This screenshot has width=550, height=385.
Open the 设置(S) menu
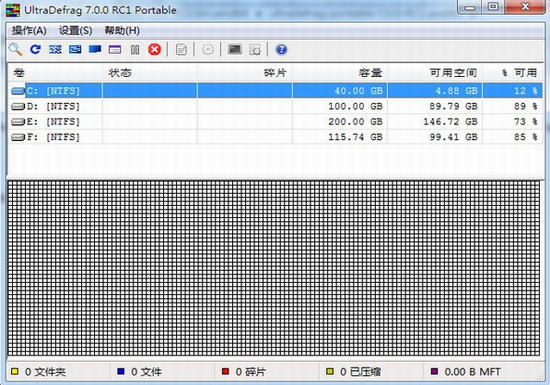75,31
